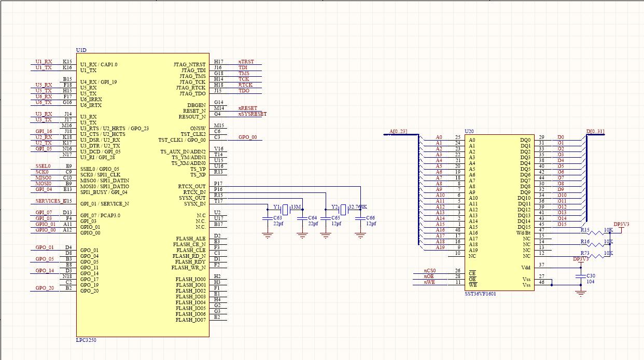644x360 pixels.
Task: Select the C30 capacitor designator
Action: click(590, 276)
